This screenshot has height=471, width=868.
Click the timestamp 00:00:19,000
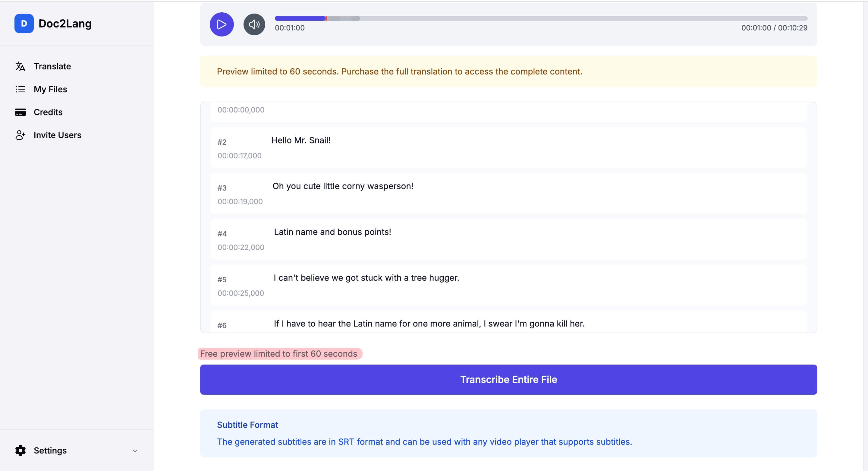240,201
